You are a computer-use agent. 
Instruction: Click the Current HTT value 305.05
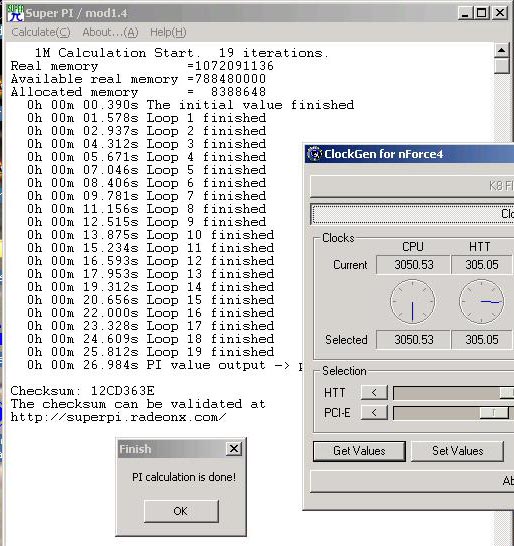482,265
